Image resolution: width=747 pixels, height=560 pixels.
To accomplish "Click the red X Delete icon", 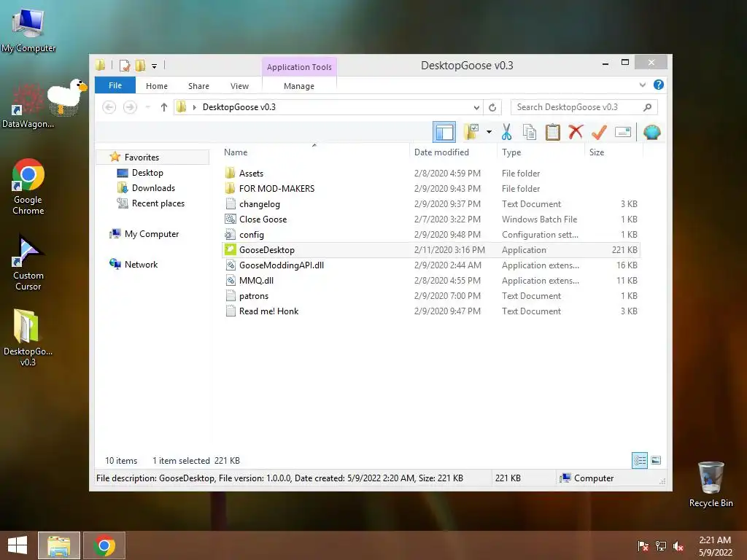I will pos(576,131).
